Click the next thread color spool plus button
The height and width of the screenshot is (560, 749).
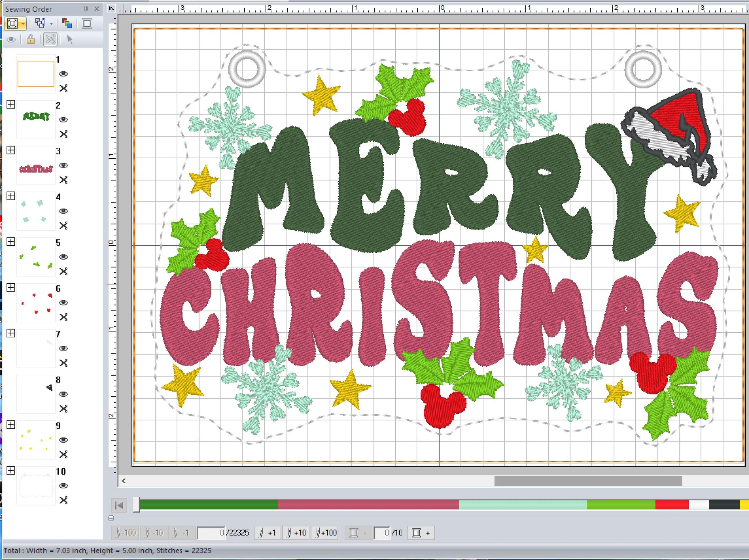coord(421,533)
